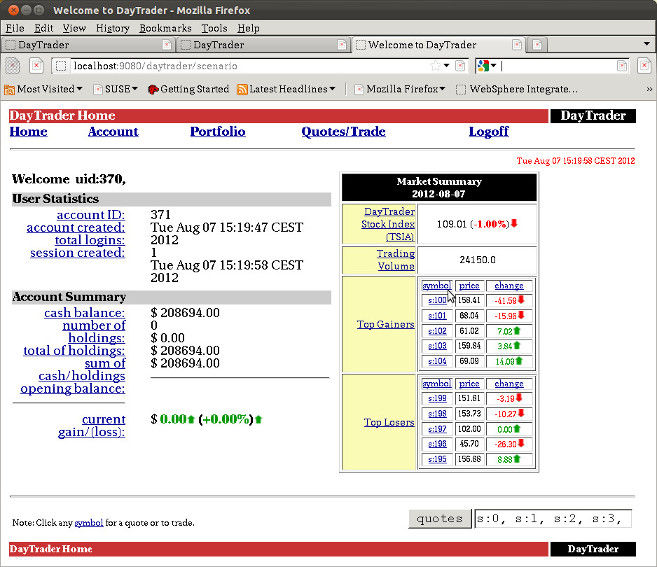Open the View menu
Screen dimensions: 657x567
click(74, 28)
